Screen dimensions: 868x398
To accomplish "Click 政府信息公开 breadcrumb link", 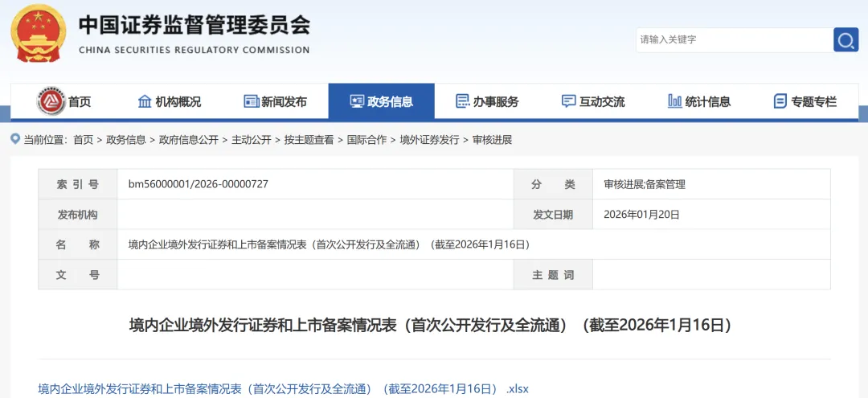I will [x=189, y=140].
